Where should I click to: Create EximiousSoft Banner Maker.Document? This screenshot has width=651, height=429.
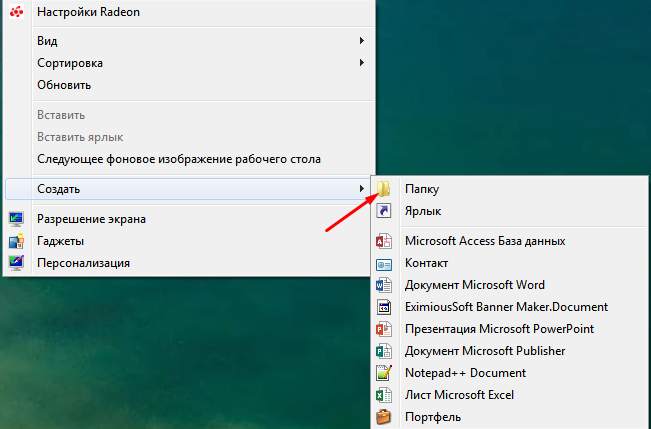[510, 307]
